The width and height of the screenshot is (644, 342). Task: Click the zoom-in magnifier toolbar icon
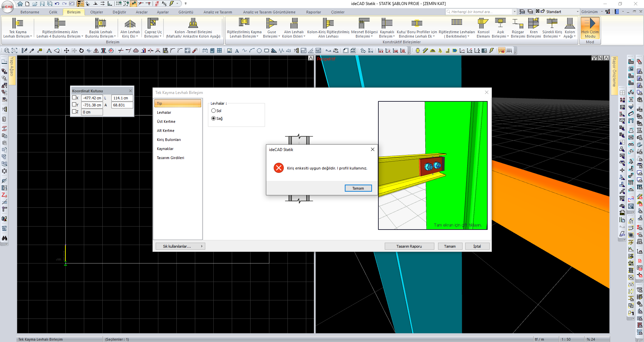[x=6, y=51]
